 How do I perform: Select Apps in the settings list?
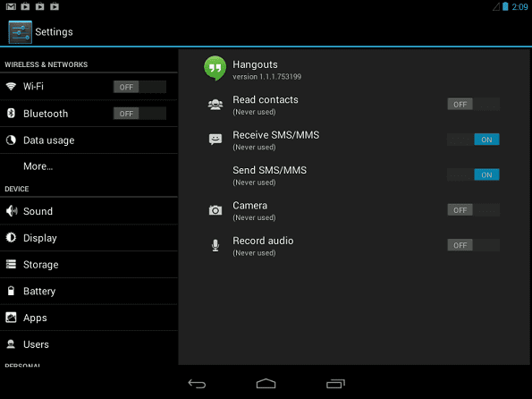click(89, 318)
